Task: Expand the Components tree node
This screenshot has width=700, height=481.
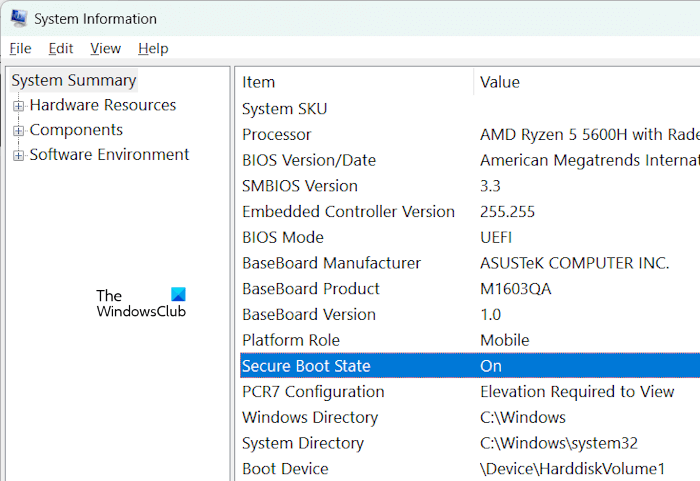Action: (18, 131)
